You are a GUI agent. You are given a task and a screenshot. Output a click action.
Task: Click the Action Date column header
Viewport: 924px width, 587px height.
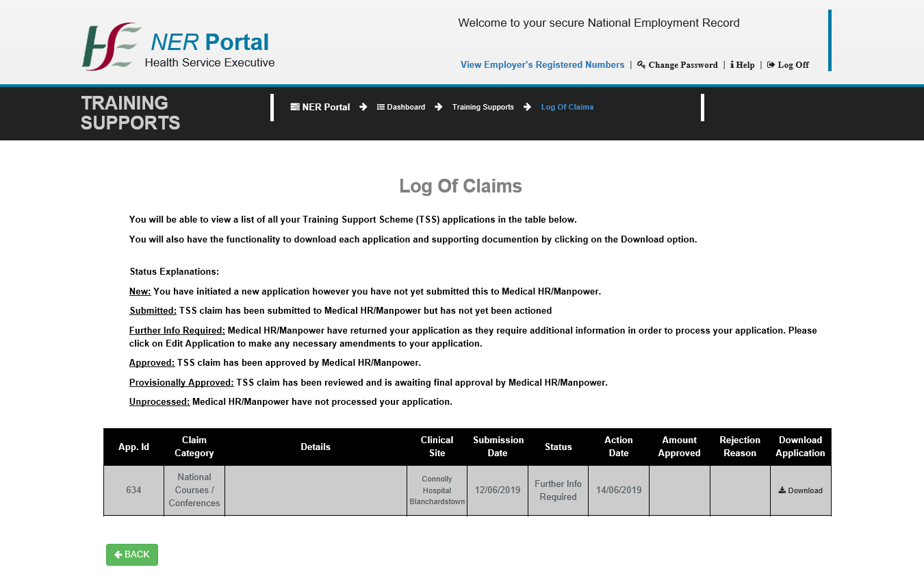pyautogui.click(x=619, y=447)
